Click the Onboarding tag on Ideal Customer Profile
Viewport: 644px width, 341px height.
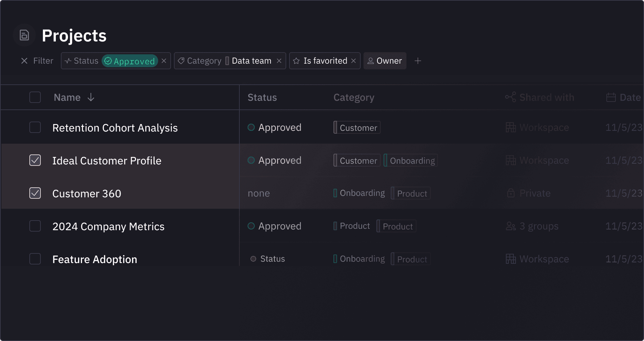pos(411,160)
